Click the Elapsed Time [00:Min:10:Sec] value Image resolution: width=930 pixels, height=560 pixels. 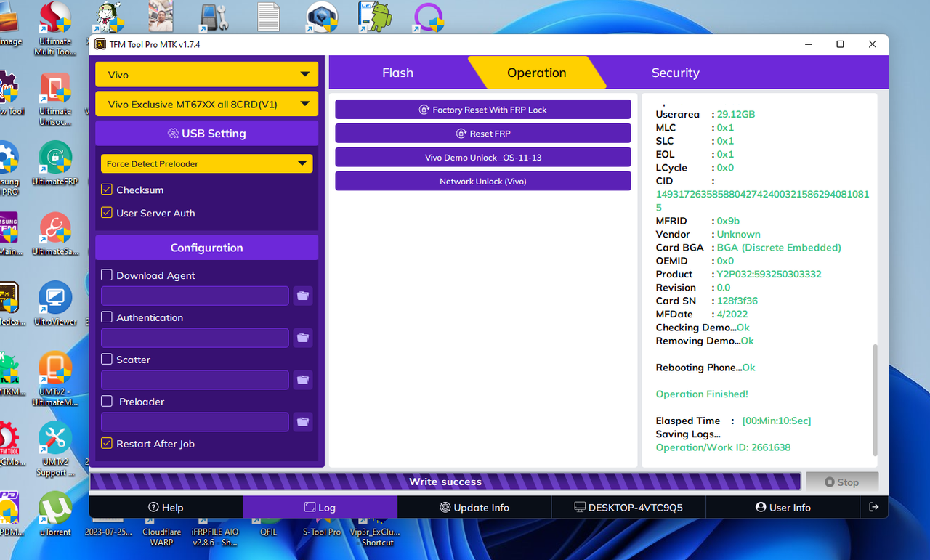coord(776,421)
